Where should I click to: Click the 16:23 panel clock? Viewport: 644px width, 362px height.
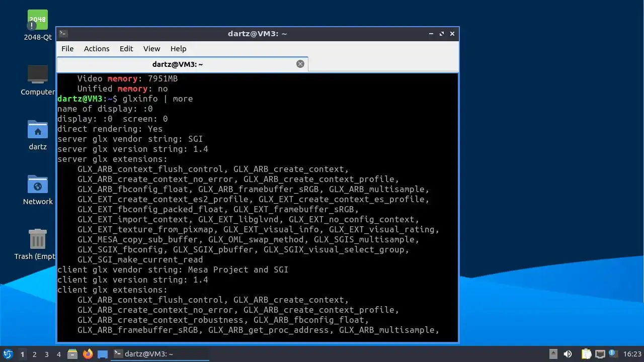632,354
